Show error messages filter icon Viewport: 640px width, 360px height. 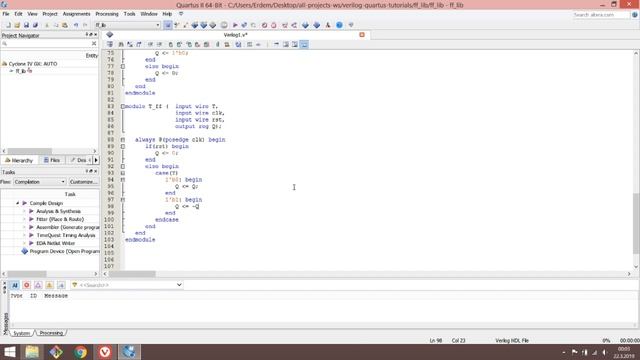(x=27, y=285)
